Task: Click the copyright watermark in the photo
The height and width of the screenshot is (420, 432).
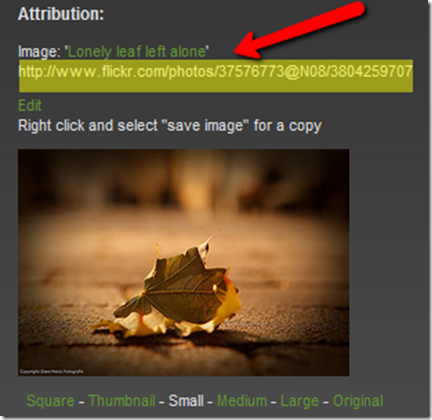Action: pyautogui.click(x=51, y=371)
